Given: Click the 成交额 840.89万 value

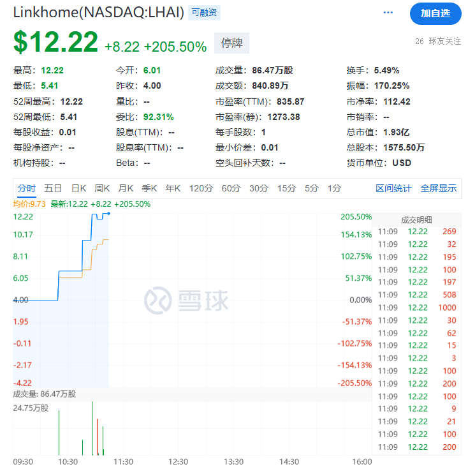Looking at the screenshot, I should point(270,86).
